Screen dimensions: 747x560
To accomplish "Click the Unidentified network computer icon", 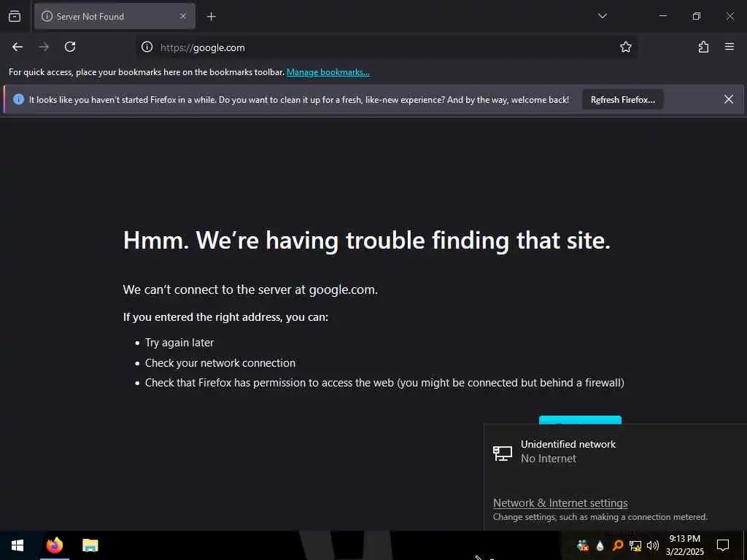I will click(x=502, y=453).
